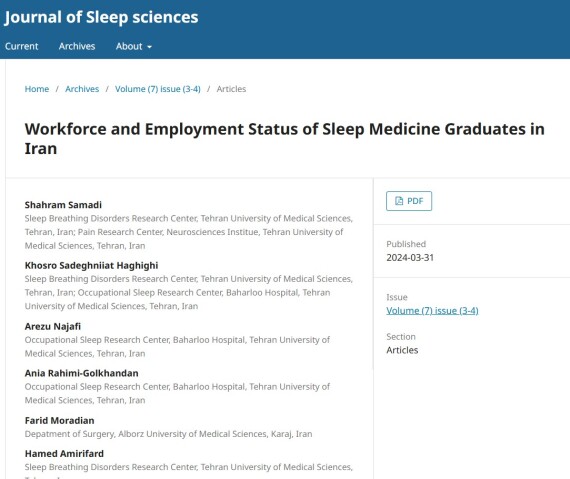Select author name Hamed Amirifard
The image size is (570, 479).
coord(64,454)
